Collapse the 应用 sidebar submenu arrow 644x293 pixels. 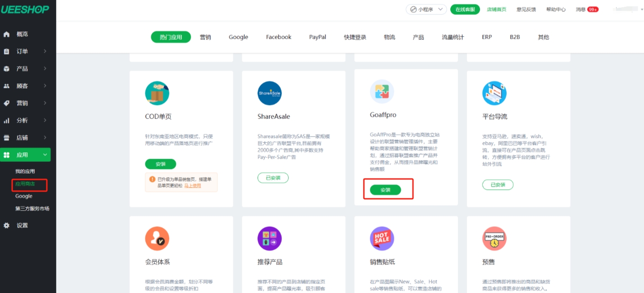click(x=45, y=155)
